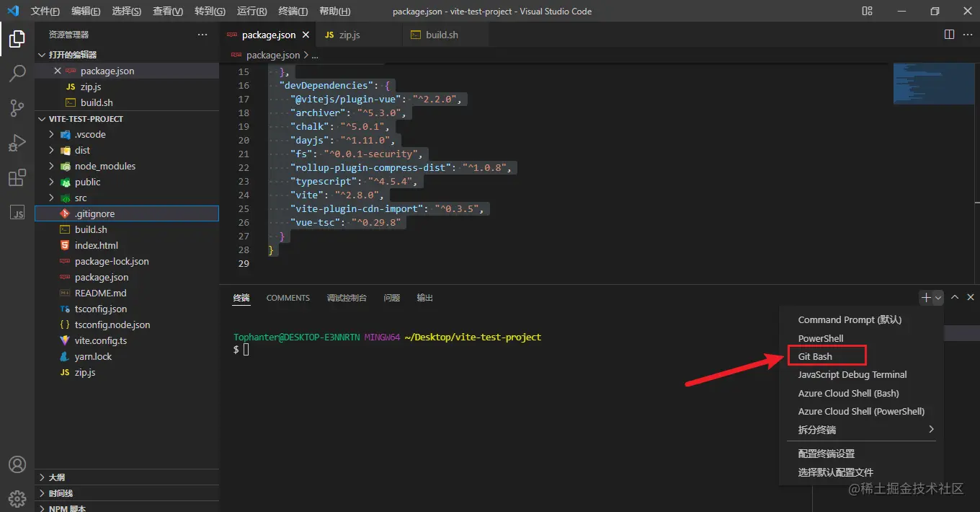The image size is (980, 512).
Task: Open the Search view in activity bar
Action: (17, 74)
